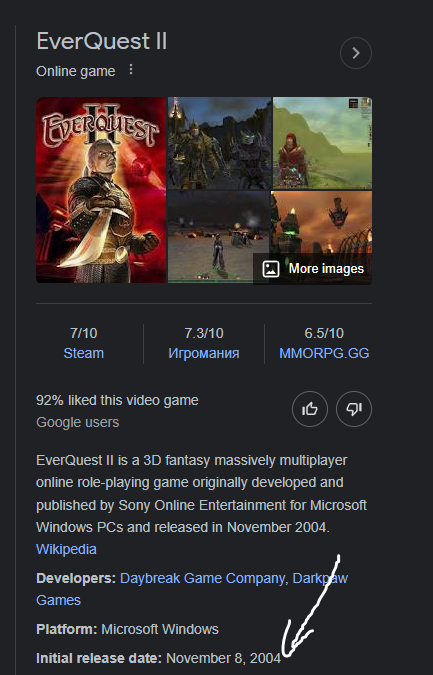Image resolution: width=433 pixels, height=675 pixels.
Task: Click the thumbs down dislike button
Action: pos(354,409)
